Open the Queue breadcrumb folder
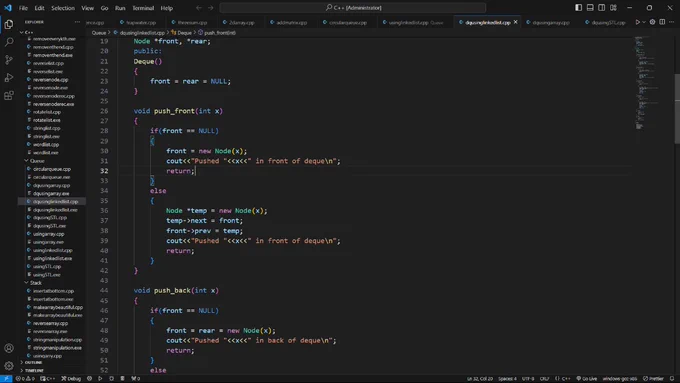Image resolution: width=680 pixels, height=383 pixels. (x=98, y=33)
